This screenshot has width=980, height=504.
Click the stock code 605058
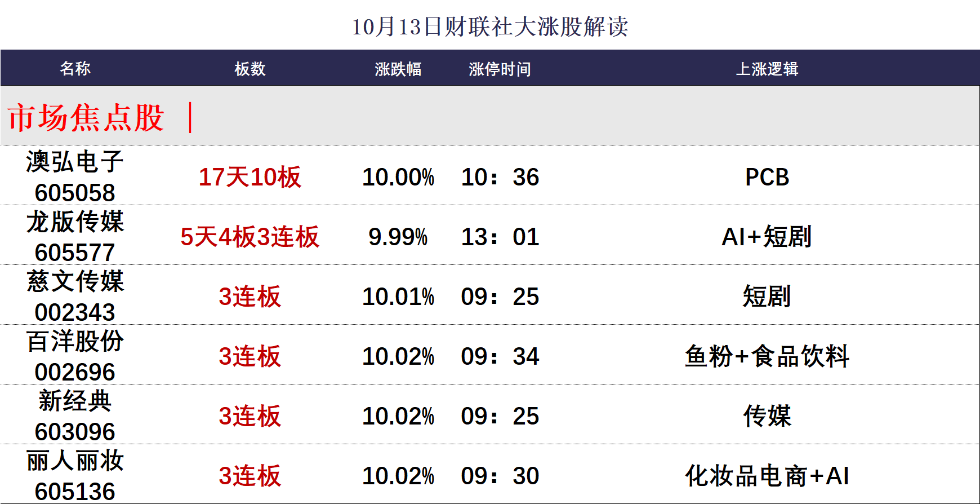(75, 193)
